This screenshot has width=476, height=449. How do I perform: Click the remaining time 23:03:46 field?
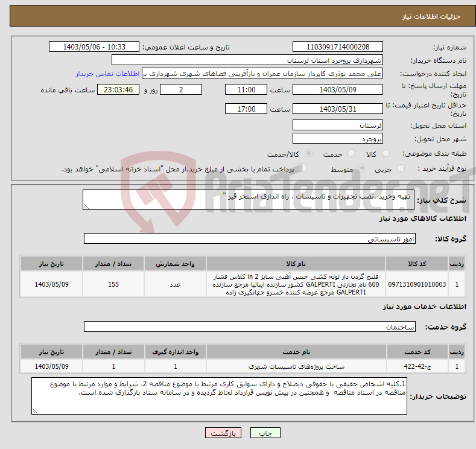pyautogui.click(x=118, y=89)
